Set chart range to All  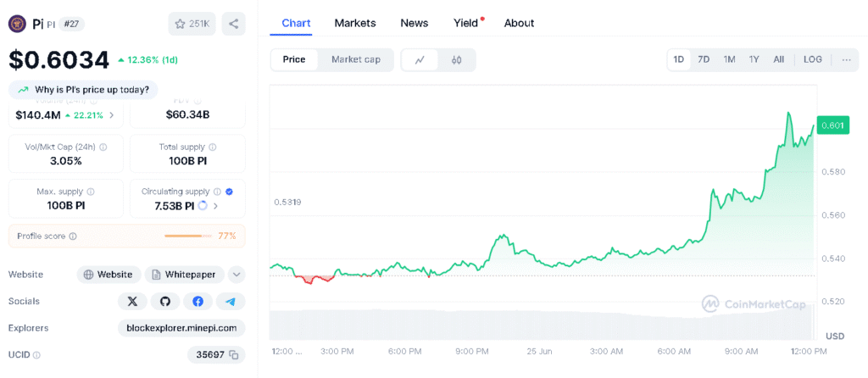tap(779, 60)
